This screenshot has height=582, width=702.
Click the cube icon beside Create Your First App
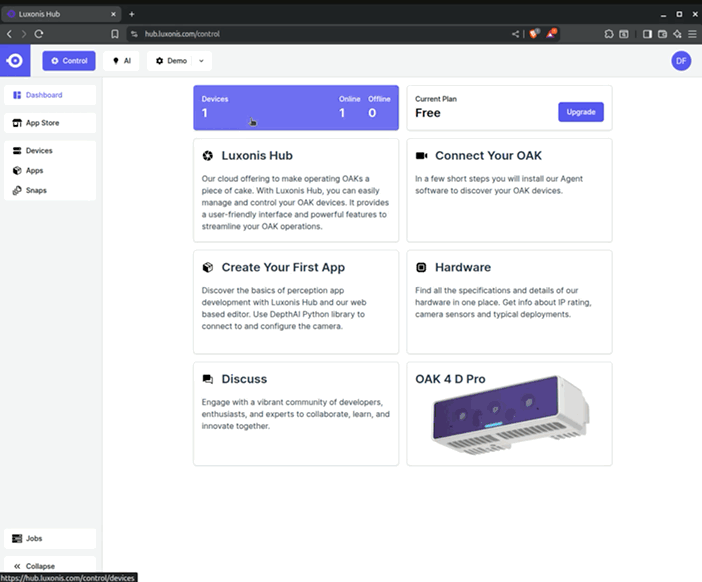coord(208,267)
